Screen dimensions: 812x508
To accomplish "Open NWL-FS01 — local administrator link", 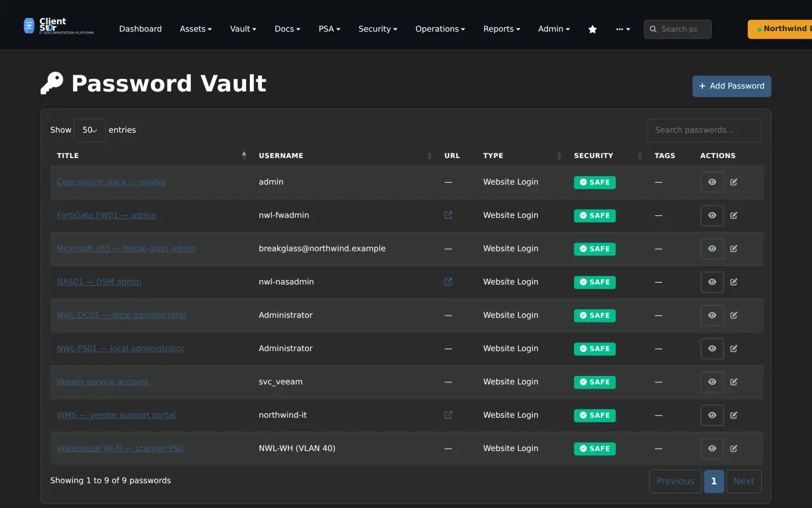I will coord(121,349).
